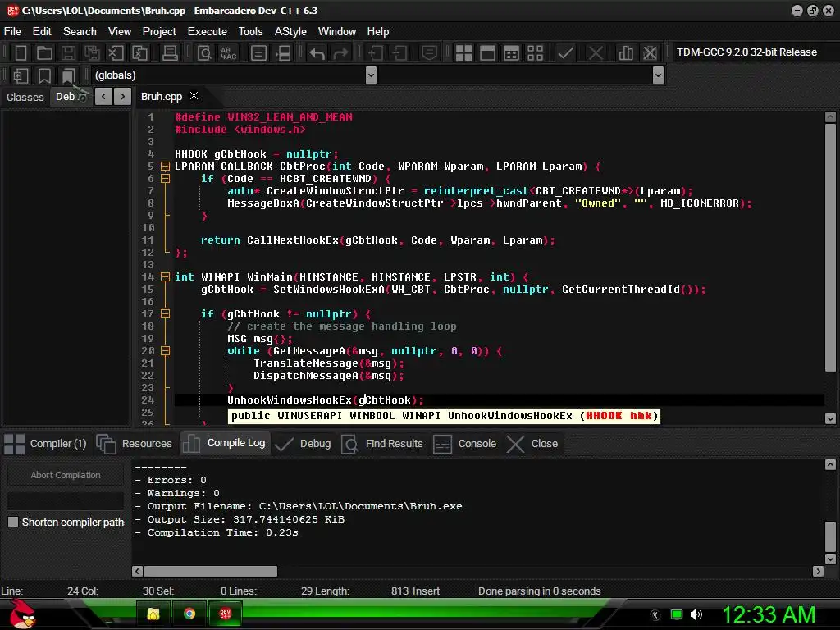Image resolution: width=840 pixels, height=630 pixels.
Task: Click the Stop Execution X toolbar icon
Action: pos(596,53)
